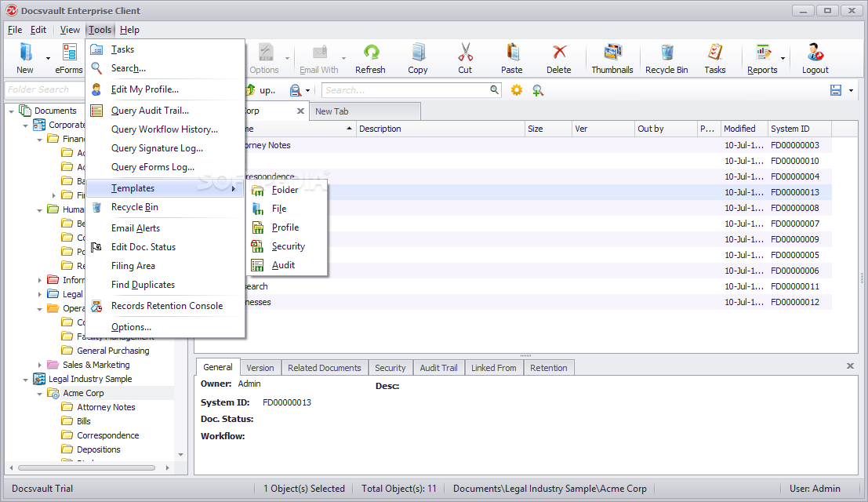The height and width of the screenshot is (502, 868).
Task: Click the Cut scissors icon
Action: pos(466,52)
